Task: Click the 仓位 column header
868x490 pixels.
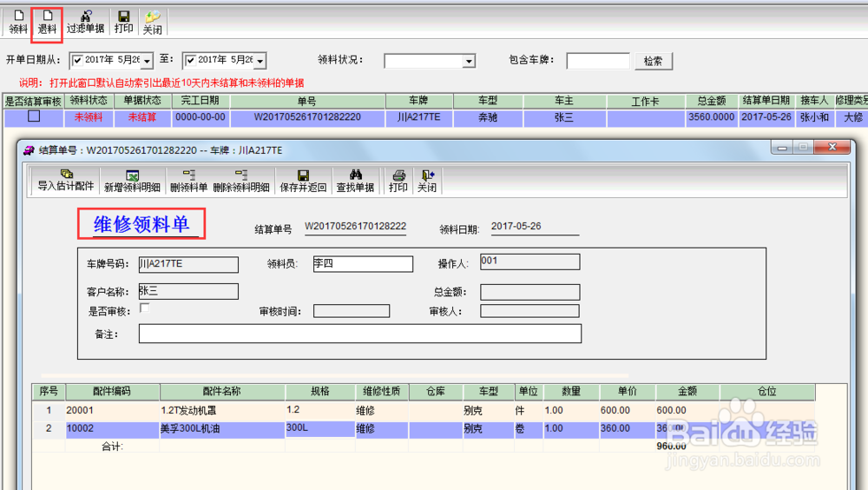Action: pyautogui.click(x=767, y=391)
